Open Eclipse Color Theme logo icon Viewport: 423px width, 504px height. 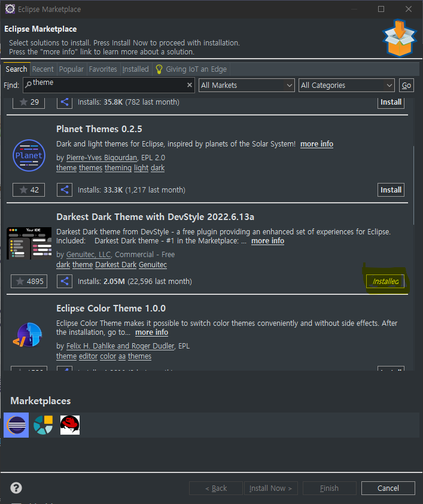[28, 335]
